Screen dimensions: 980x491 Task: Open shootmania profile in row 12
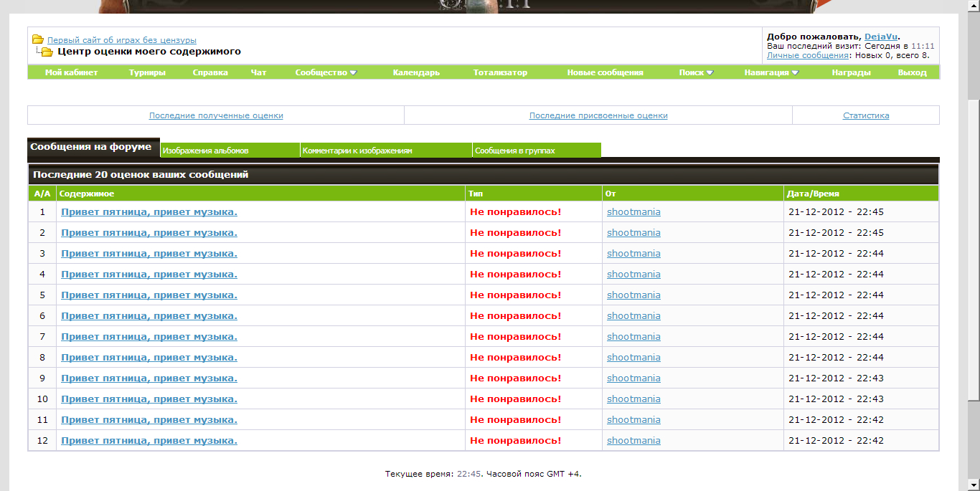tap(633, 441)
